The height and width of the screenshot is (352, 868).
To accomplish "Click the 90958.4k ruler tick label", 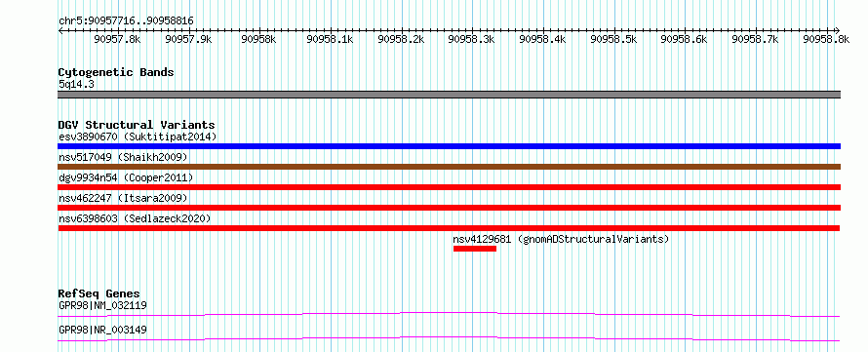I will click(542, 39).
